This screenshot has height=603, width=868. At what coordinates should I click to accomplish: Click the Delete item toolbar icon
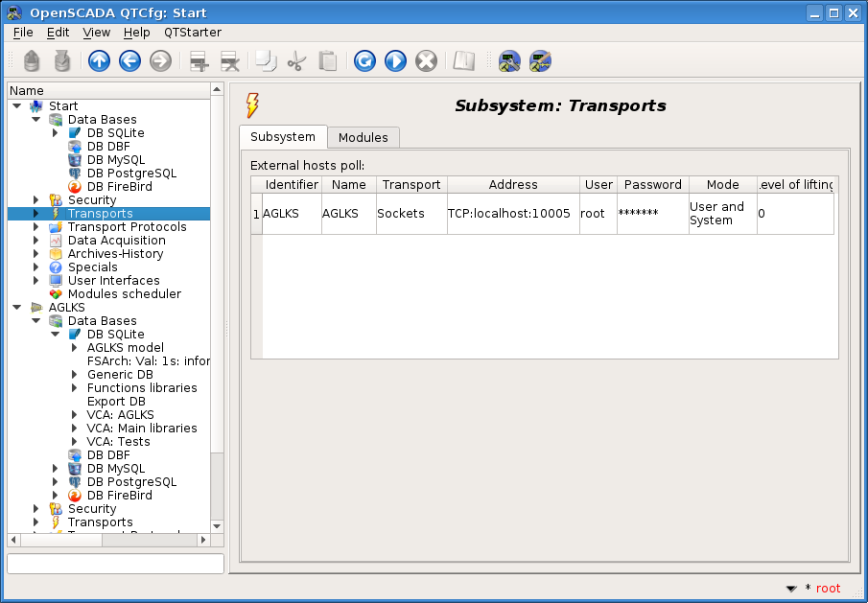230,60
